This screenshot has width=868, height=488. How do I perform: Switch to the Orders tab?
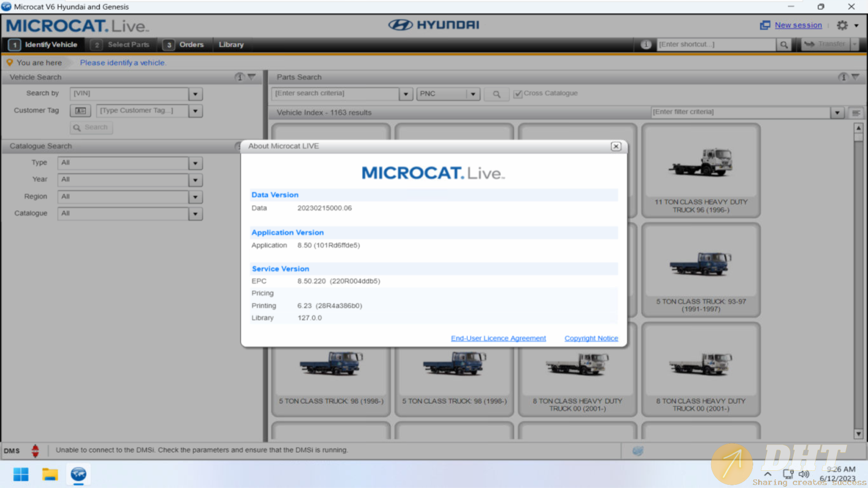coord(183,44)
